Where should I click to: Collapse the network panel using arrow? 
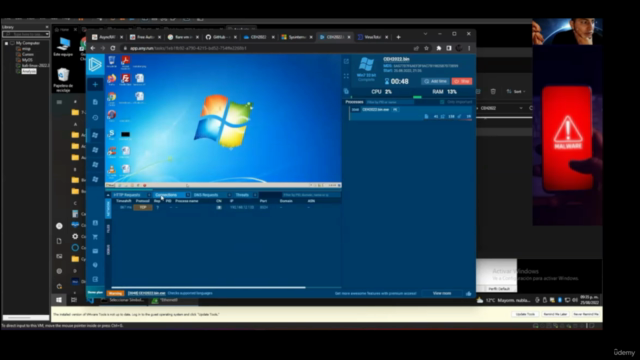coord(108,195)
